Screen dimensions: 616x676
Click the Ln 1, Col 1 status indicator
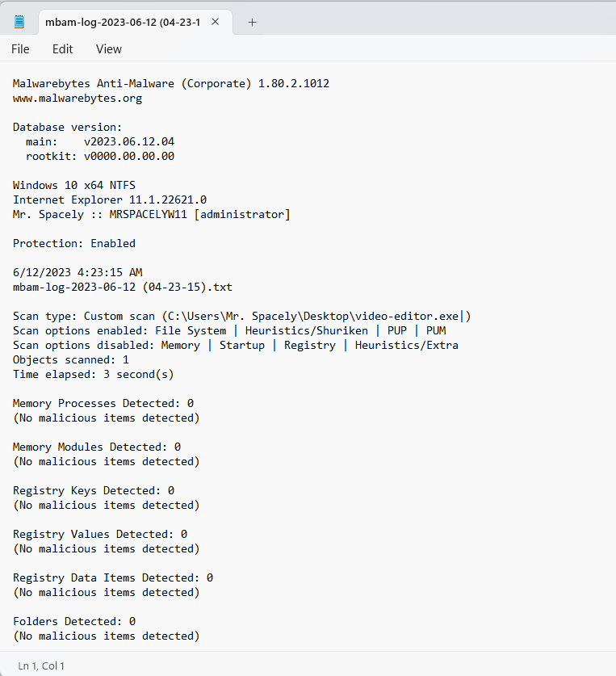[41, 666]
